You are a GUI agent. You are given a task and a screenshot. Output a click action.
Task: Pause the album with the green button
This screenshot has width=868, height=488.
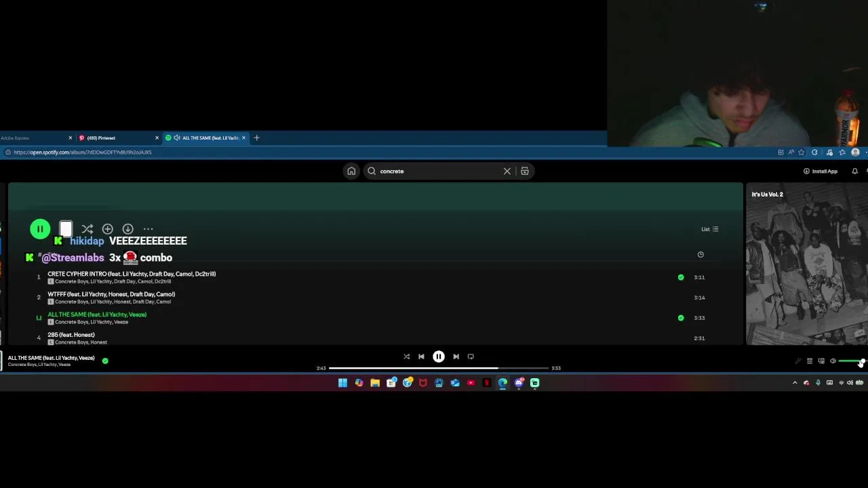[x=40, y=229]
